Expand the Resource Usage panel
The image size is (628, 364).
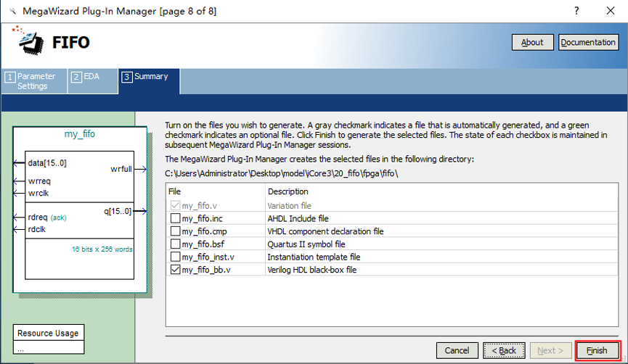click(x=48, y=334)
